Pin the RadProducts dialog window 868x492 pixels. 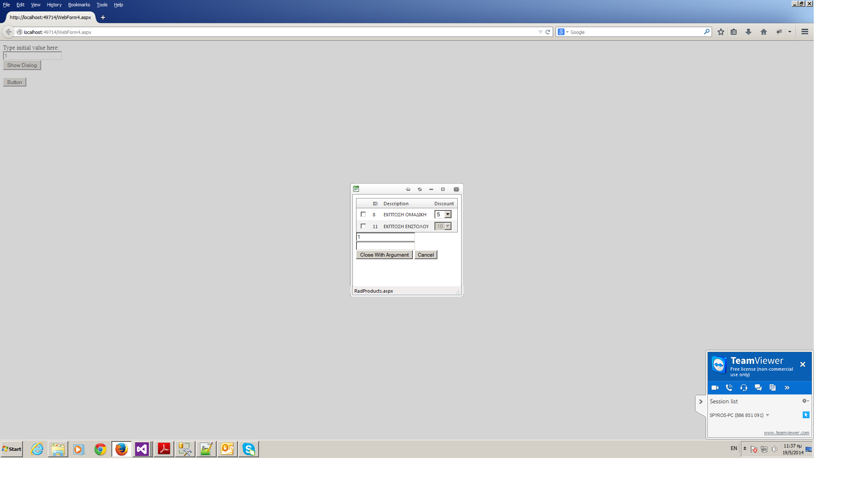tap(408, 190)
